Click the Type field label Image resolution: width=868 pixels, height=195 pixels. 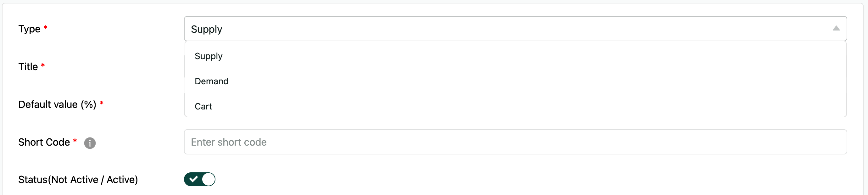29,29
